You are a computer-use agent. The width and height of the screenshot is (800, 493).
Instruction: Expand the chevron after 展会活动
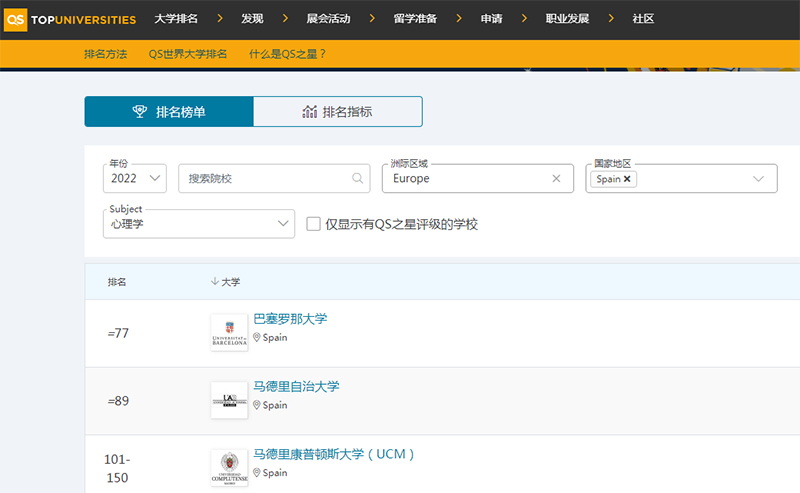(x=372, y=18)
